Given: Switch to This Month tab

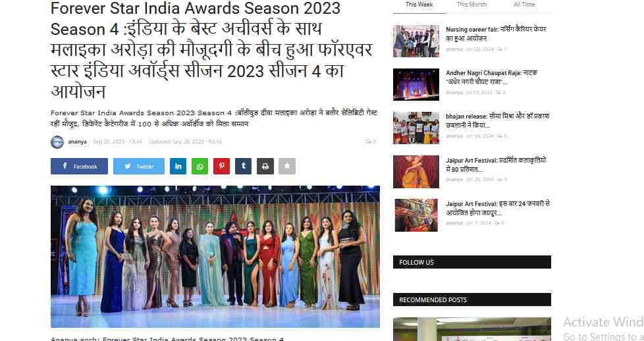Looking at the screenshot, I should (471, 5).
